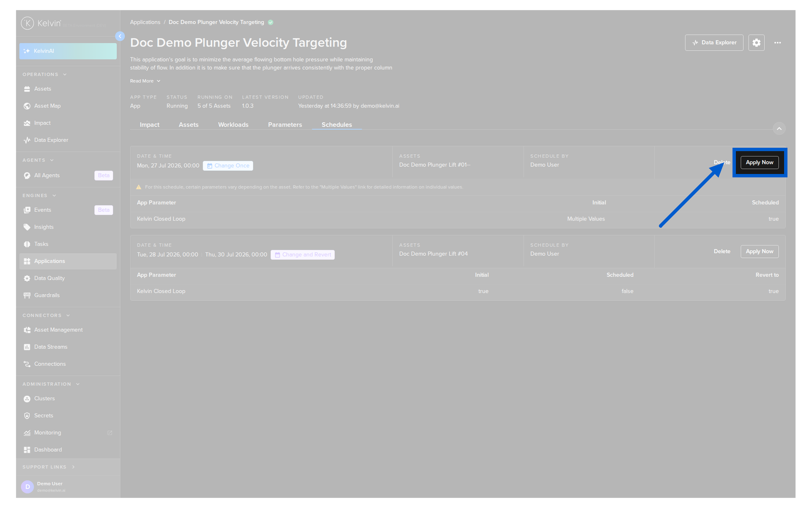Image resolution: width=812 pixels, height=508 pixels.
Task: Apply the 27 Jul schedule now
Action: 760,163
